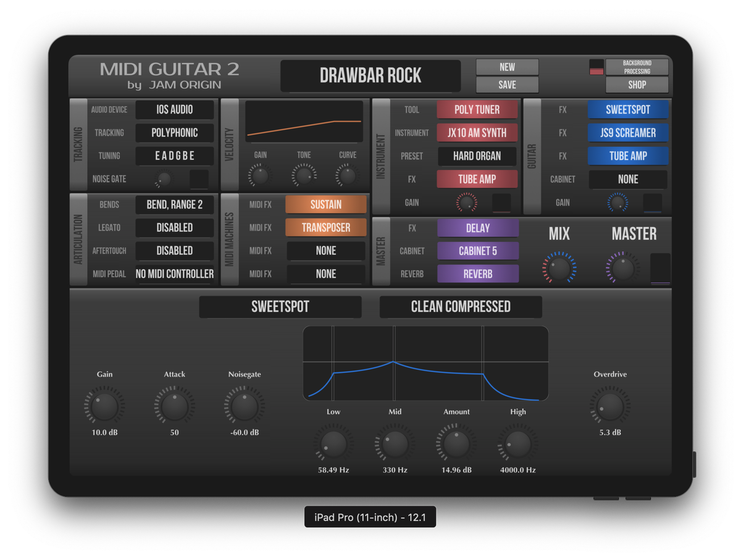Click the Background Processing button

(637, 67)
